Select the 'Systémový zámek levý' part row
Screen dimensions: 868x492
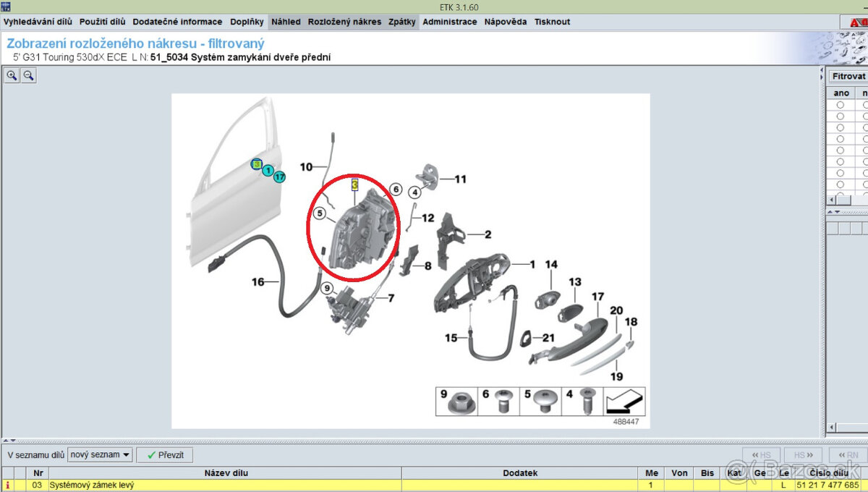217,485
